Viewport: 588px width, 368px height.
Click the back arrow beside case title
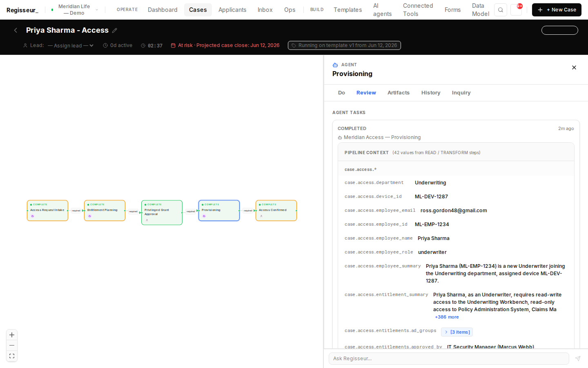[16, 30]
